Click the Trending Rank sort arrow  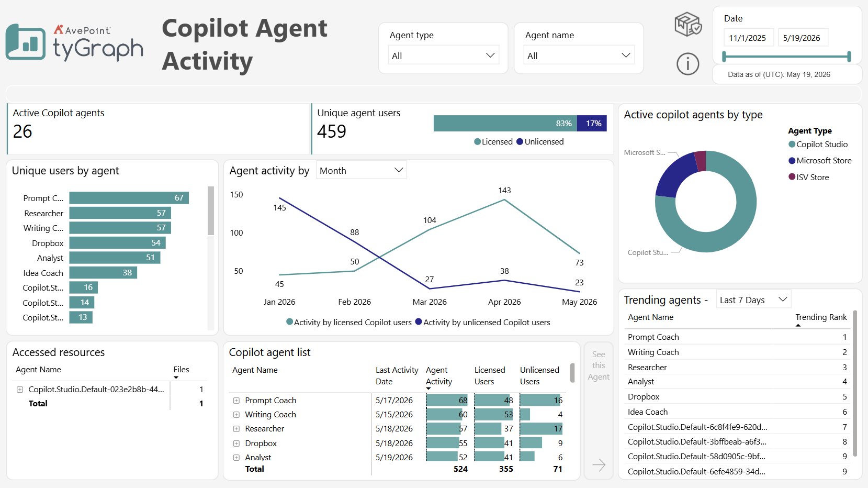(x=798, y=325)
